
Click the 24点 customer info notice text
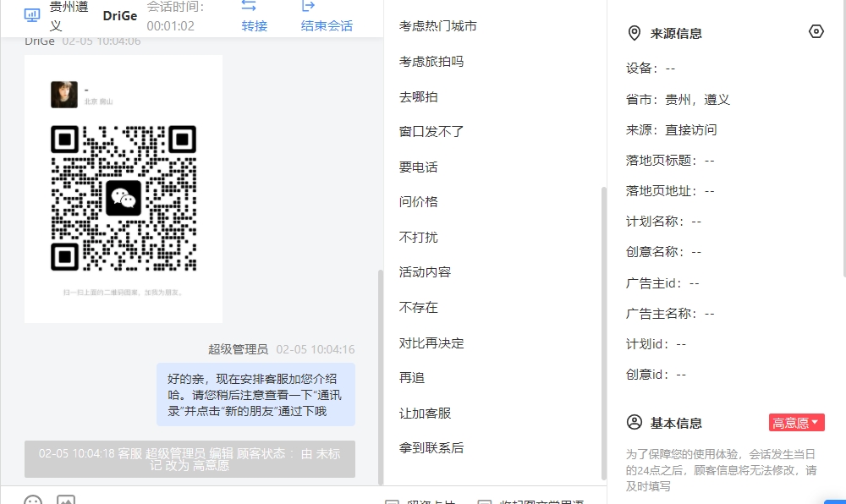pyautogui.click(x=722, y=470)
